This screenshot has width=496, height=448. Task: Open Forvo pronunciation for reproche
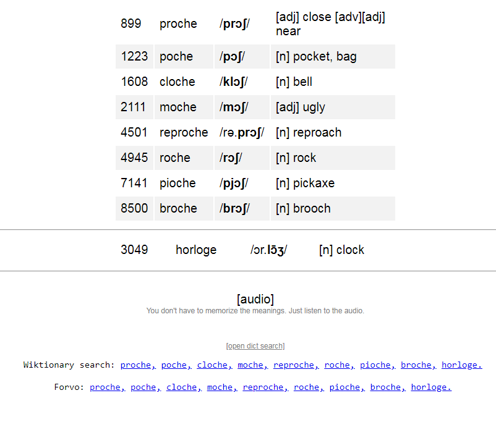pos(265,387)
